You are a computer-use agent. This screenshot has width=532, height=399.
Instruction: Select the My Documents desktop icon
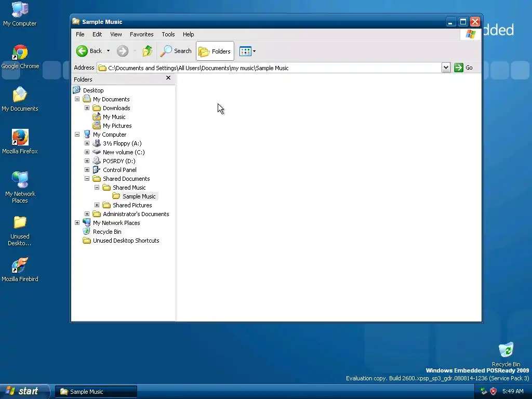20,99
